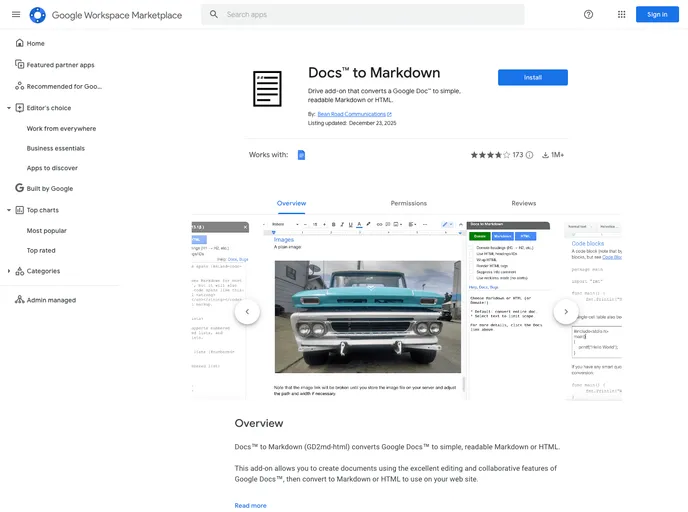Click the Docs to Markdown app icon
Image resolution: width=688 pixels, height=512 pixels.
pyautogui.click(x=267, y=88)
